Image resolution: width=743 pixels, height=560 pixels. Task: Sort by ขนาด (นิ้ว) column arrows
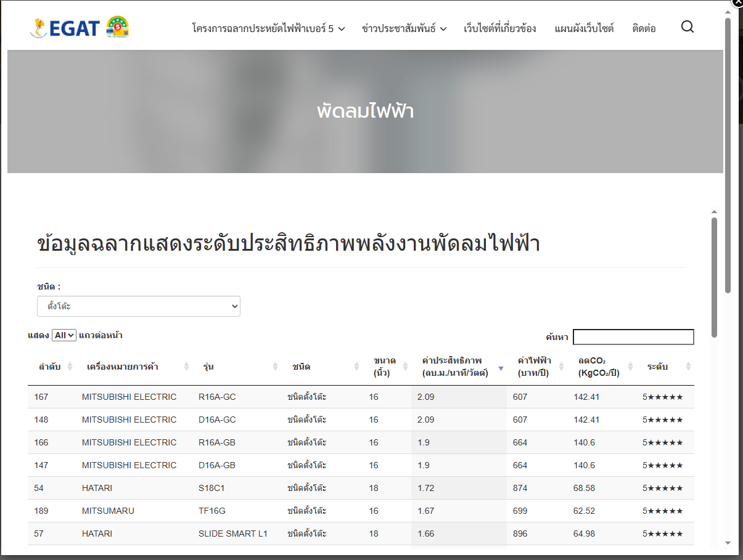(x=405, y=367)
